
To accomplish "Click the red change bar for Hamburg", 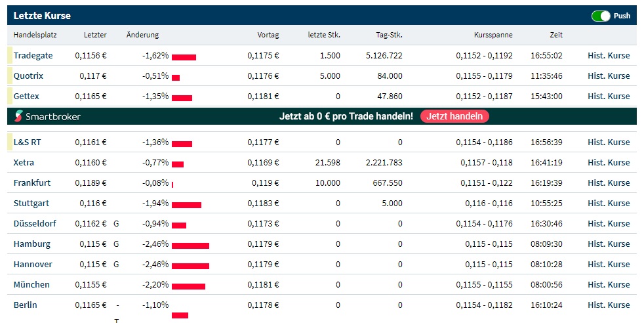I will (x=190, y=246).
